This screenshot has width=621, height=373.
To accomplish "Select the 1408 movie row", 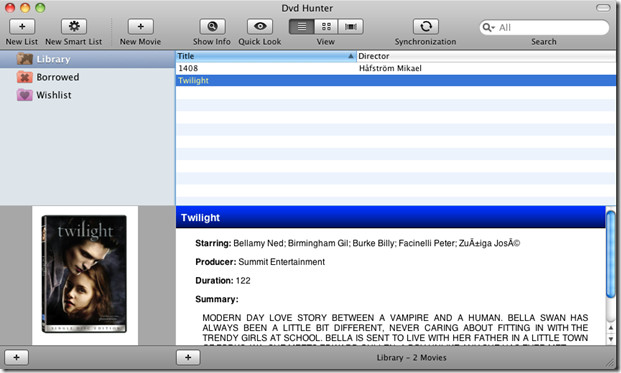I will [396, 68].
